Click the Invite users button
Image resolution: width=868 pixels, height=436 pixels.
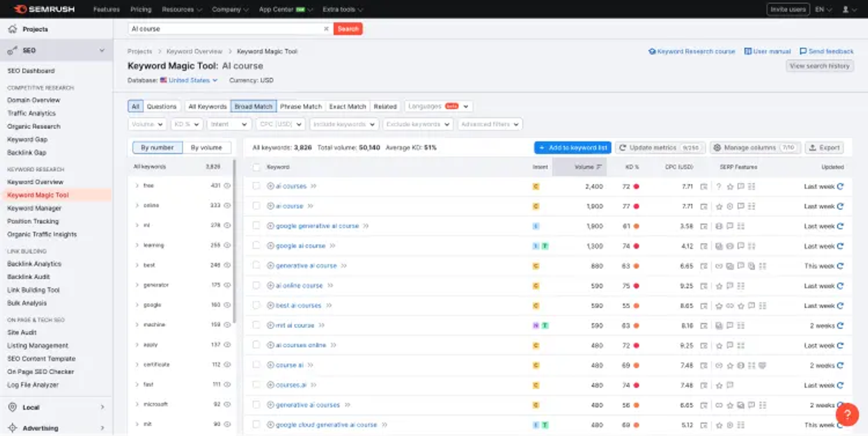[x=788, y=9]
